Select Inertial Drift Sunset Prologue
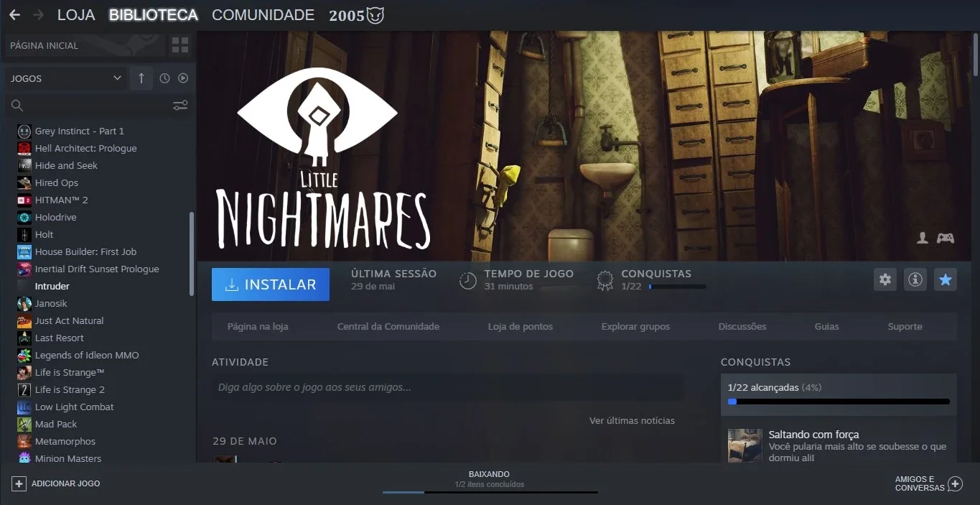Screen dimensions: 980x505 point(97,269)
